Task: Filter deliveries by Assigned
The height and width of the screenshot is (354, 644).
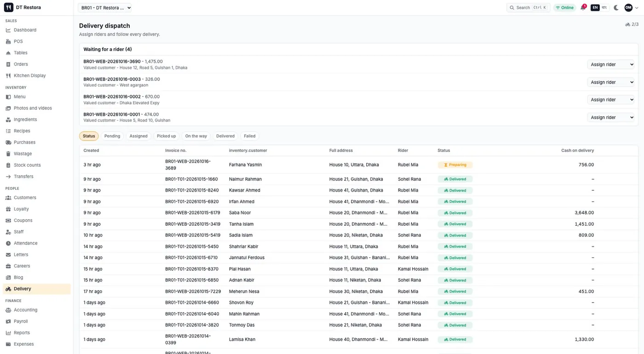Action: click(x=138, y=136)
